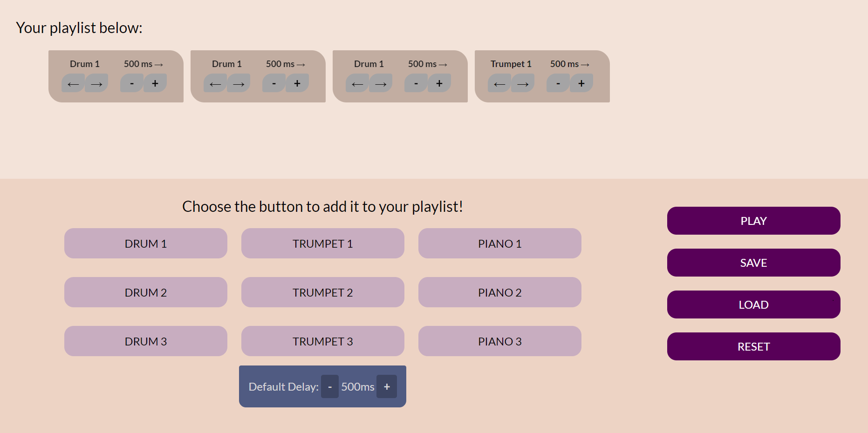This screenshot has width=868, height=433.
Task: Click the 'Your playlist below:' heading
Action: (x=79, y=28)
